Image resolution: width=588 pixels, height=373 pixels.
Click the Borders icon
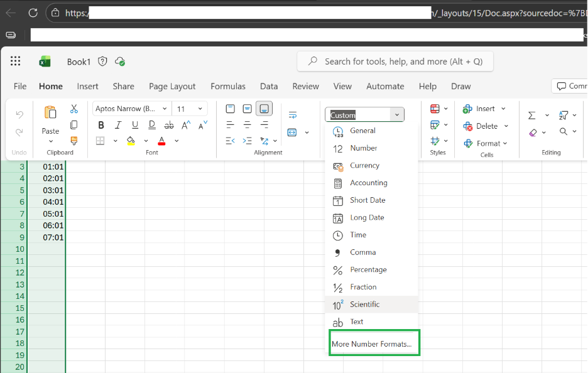100,141
